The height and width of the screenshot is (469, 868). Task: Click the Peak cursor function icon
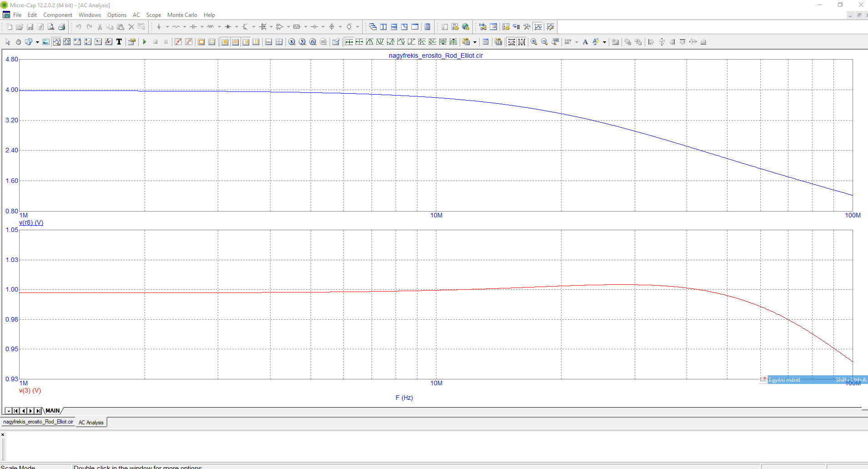click(370, 42)
